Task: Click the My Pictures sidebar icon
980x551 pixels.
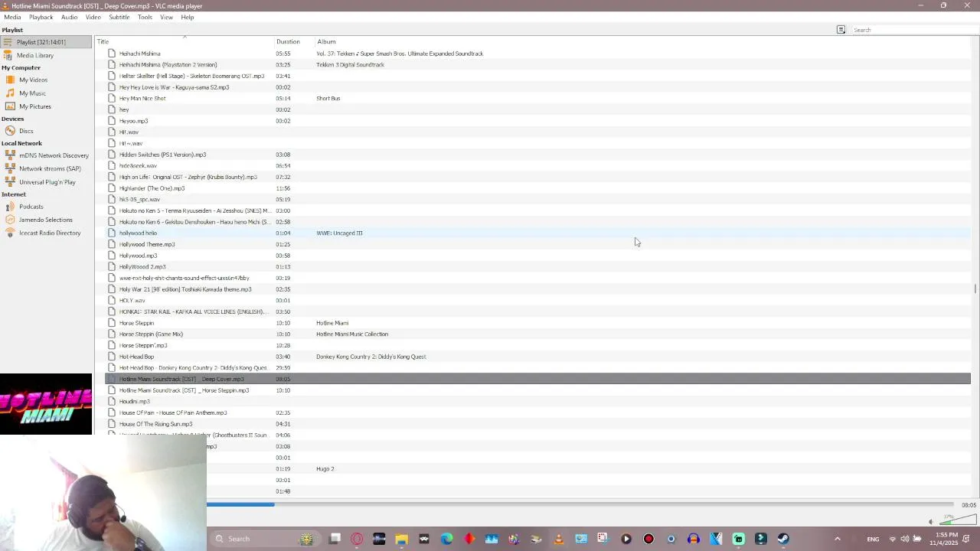Action: pos(10,106)
